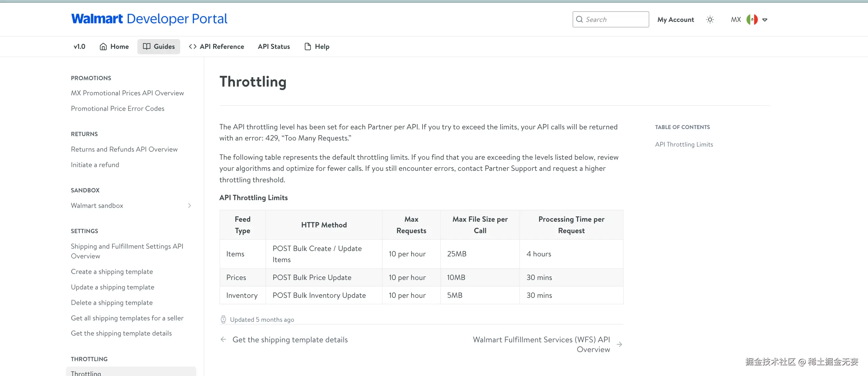Click the API Reference code brackets icon

pos(192,46)
